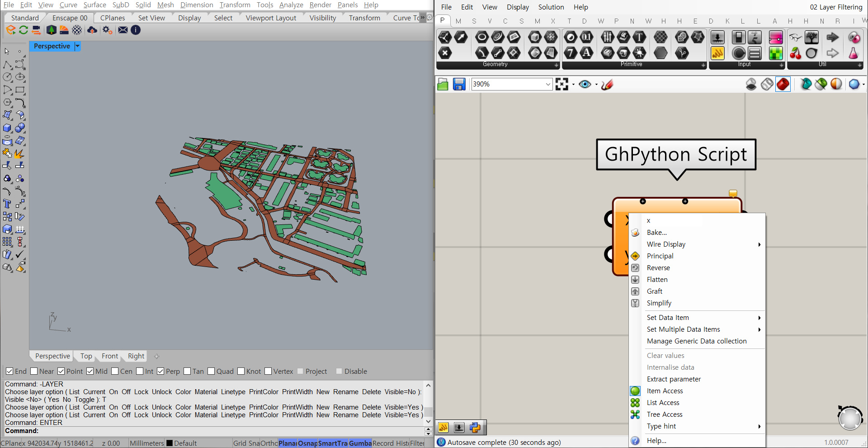Save Grasshopper document with floppy icon

point(459,84)
